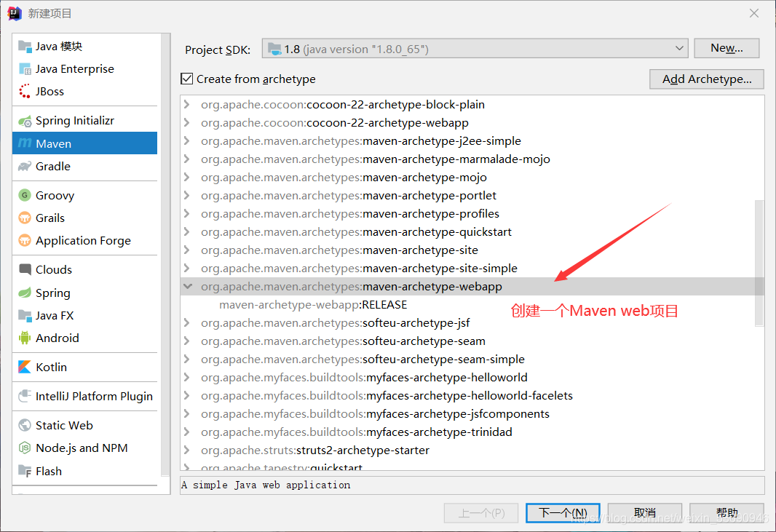This screenshot has width=776, height=532.
Task: Click the Flash folder icon
Action: tap(25, 471)
